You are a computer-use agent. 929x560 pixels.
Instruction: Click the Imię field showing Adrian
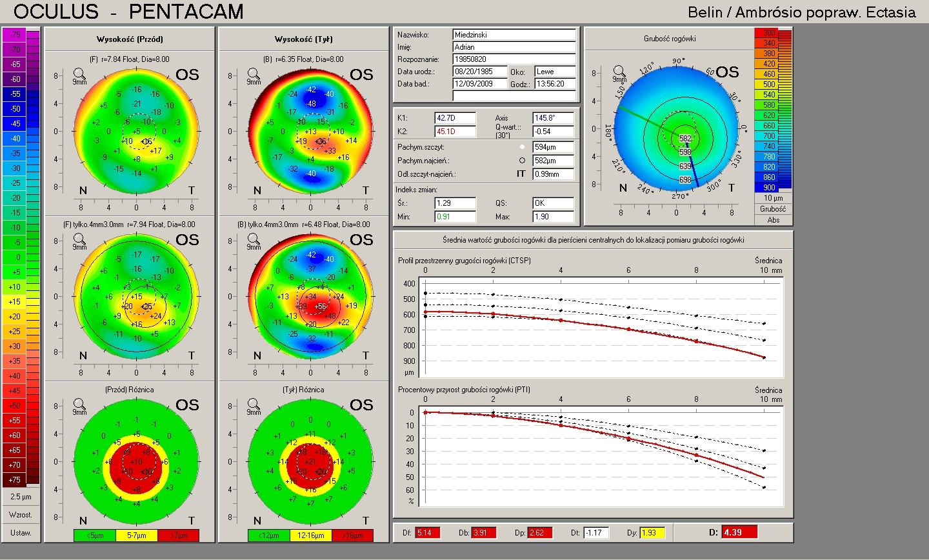tap(514, 47)
